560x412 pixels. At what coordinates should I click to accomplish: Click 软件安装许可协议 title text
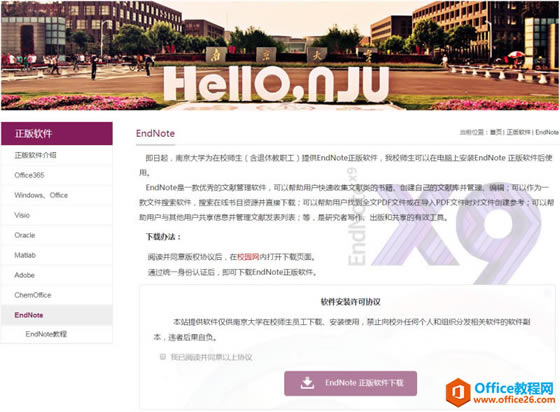click(350, 302)
